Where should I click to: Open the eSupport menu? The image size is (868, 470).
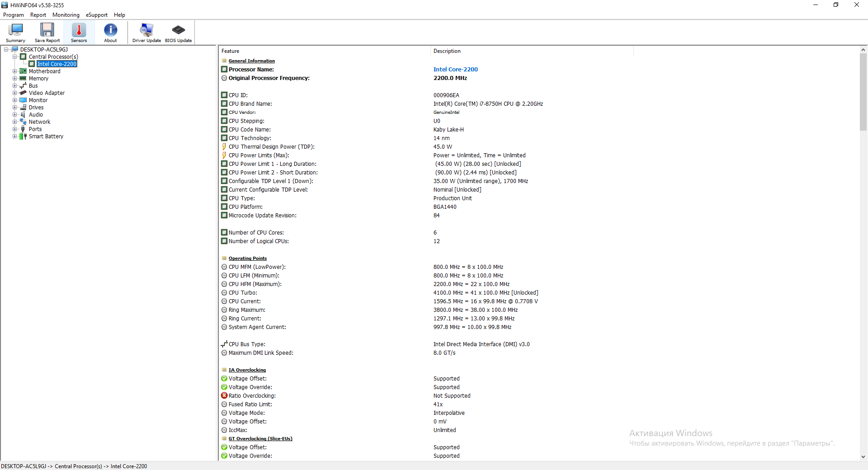97,15
